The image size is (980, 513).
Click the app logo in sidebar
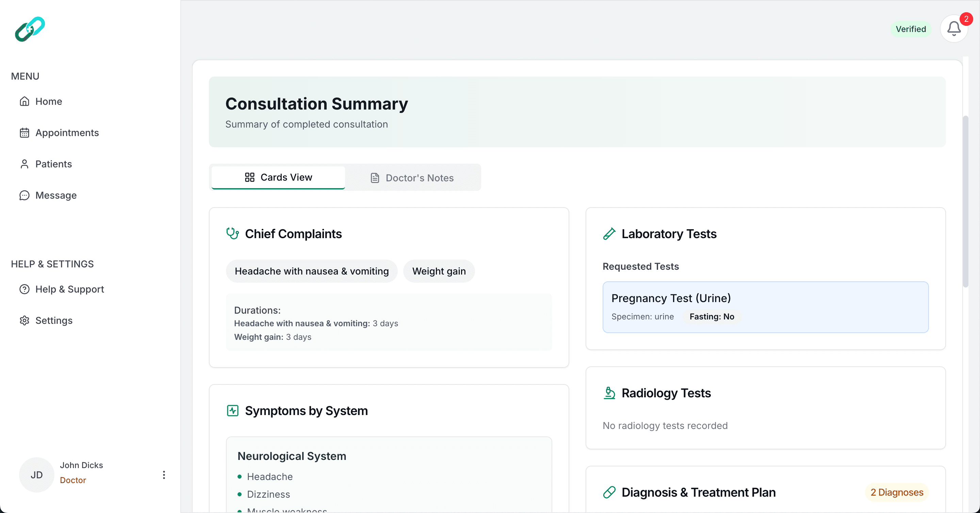(x=30, y=29)
